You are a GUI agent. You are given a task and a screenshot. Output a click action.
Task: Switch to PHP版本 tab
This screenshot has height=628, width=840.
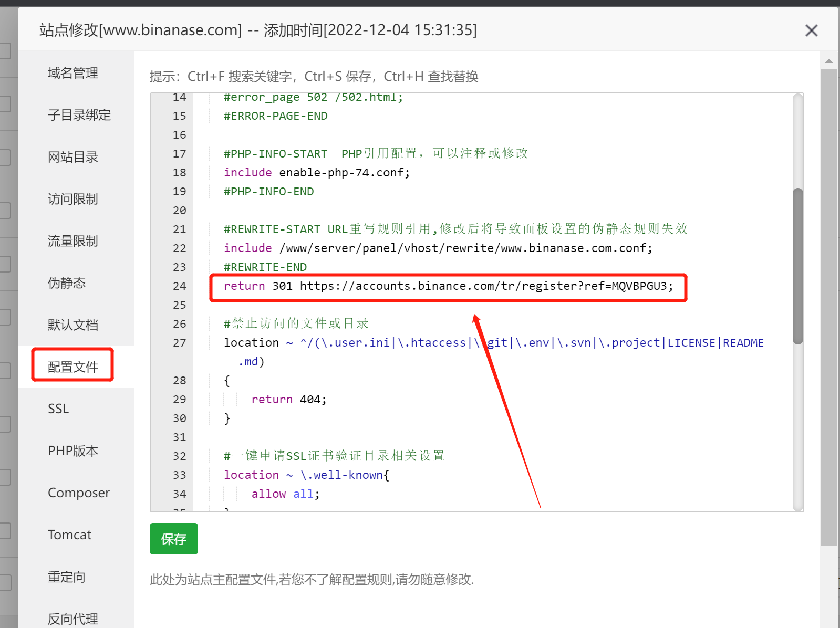(73, 451)
